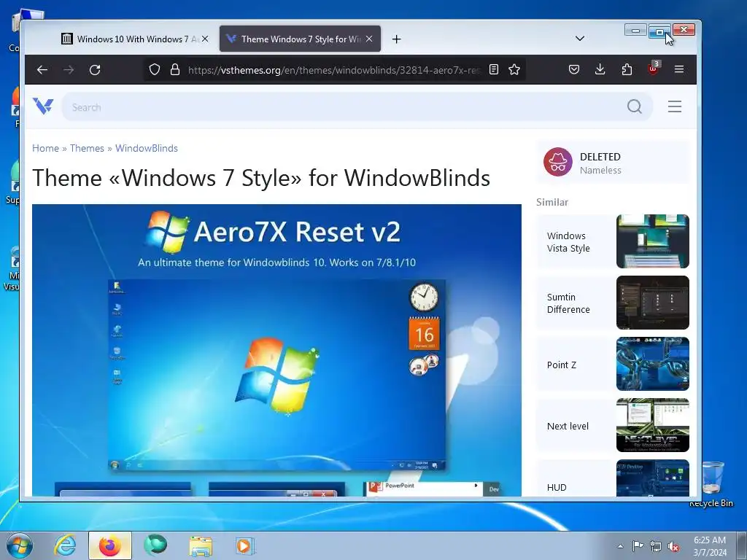Viewport: 747px width, 560px height.
Task: Open the HUD theme link
Action: (x=557, y=487)
